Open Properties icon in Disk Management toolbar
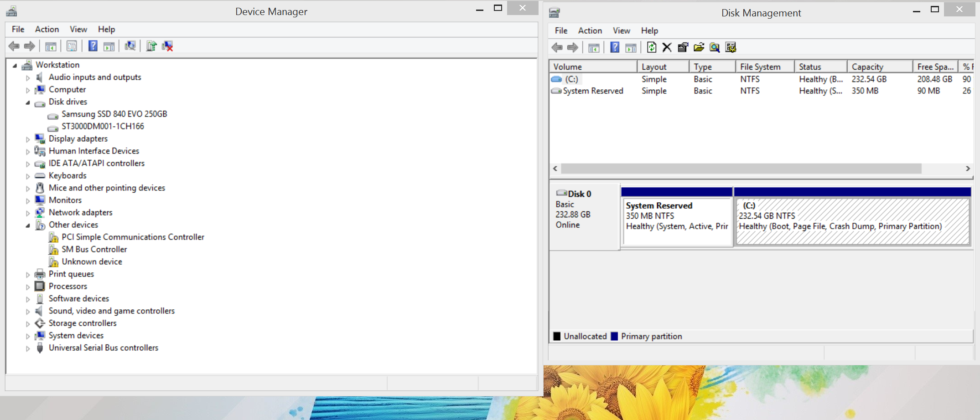The height and width of the screenshot is (420, 980). [x=683, y=47]
